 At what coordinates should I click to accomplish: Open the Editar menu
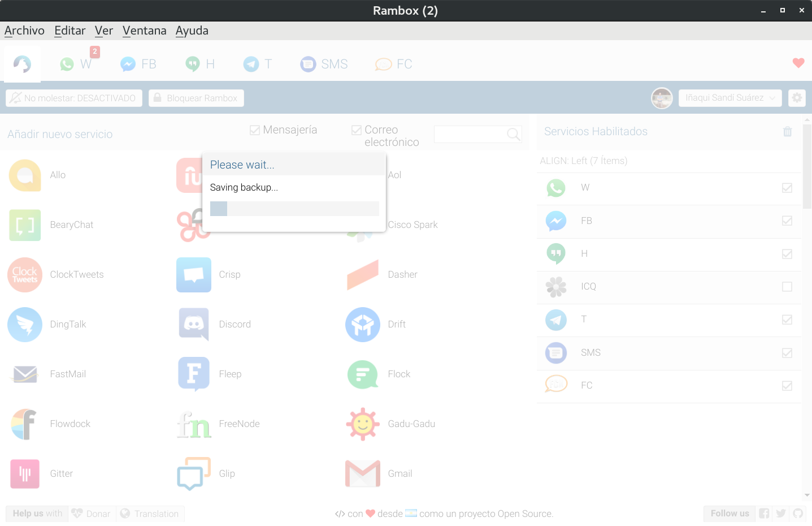click(70, 31)
